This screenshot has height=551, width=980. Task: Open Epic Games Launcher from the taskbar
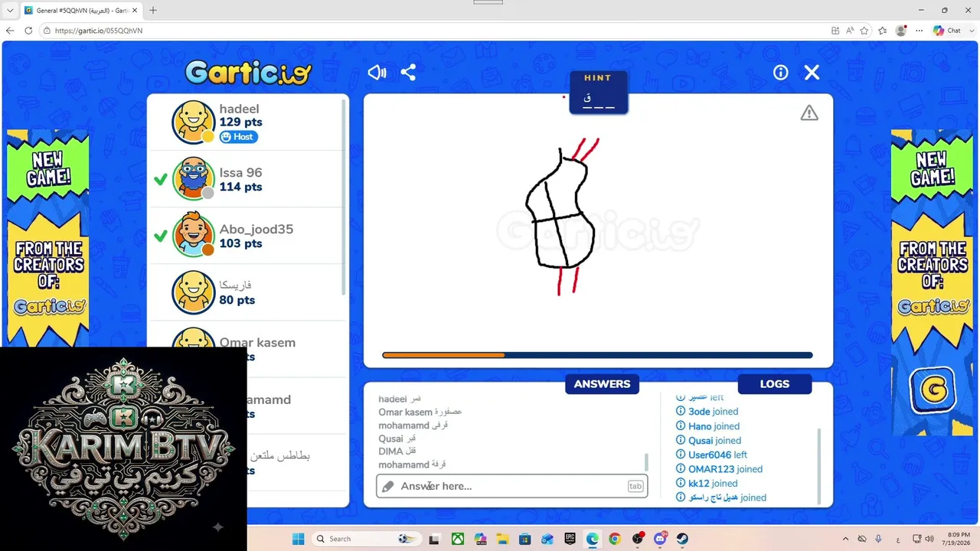tap(570, 539)
